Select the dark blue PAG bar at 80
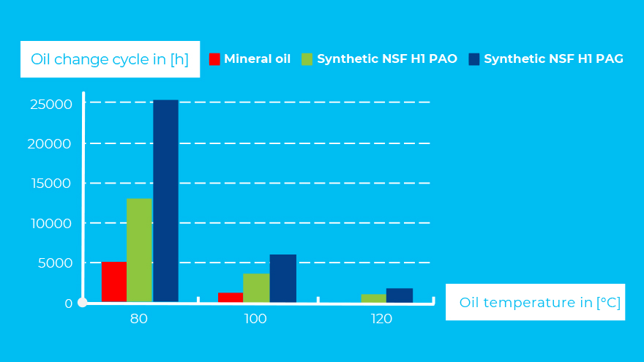The height and width of the screenshot is (362, 644). point(166,201)
